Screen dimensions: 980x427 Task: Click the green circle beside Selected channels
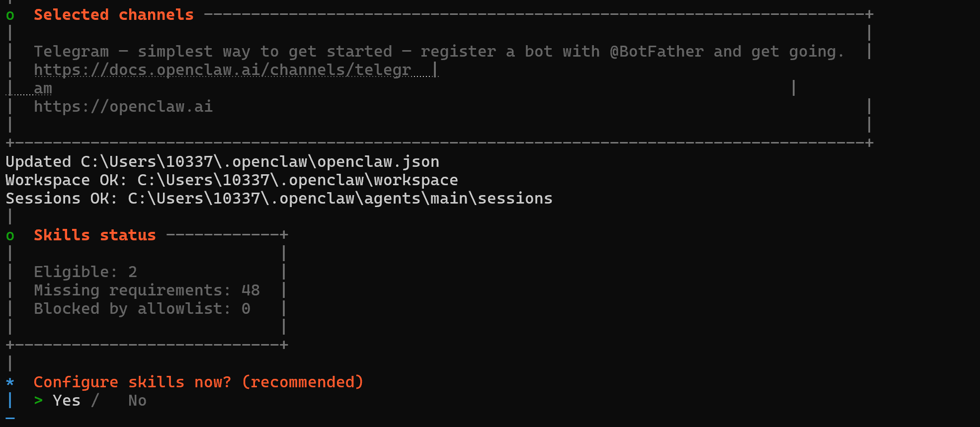click(x=10, y=16)
